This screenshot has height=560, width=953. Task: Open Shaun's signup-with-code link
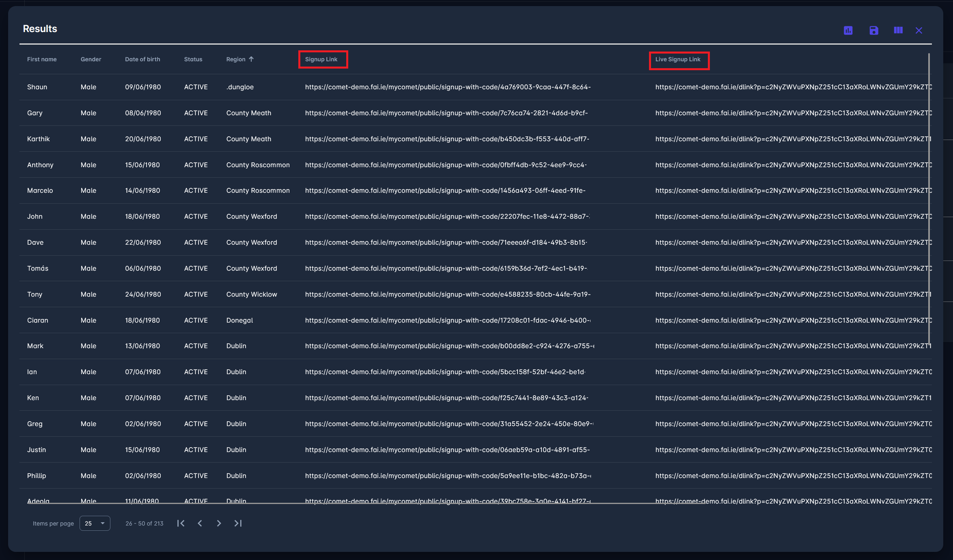point(448,87)
